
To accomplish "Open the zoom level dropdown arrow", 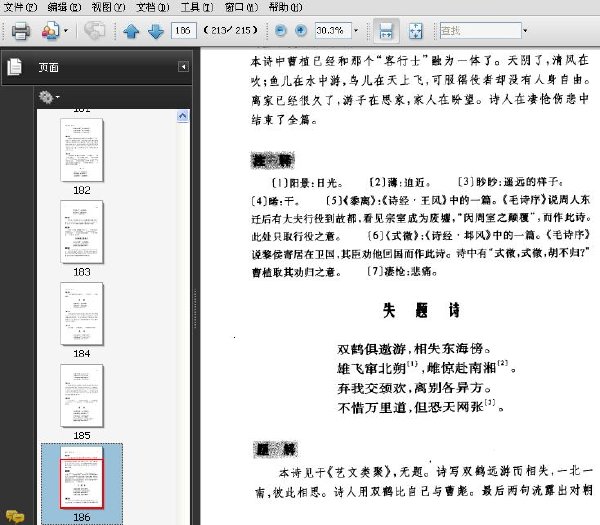I will coord(356,30).
